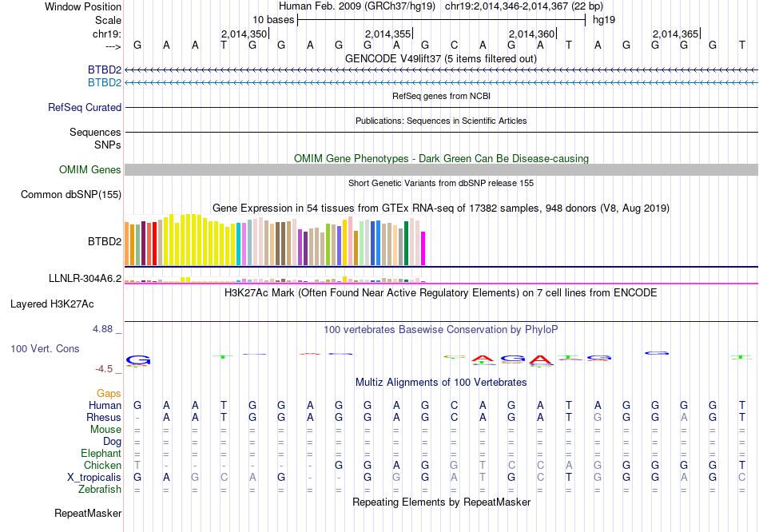Open Repeating Elements by RepeatMasker title
Screen dimensions: 759x532
(441, 502)
